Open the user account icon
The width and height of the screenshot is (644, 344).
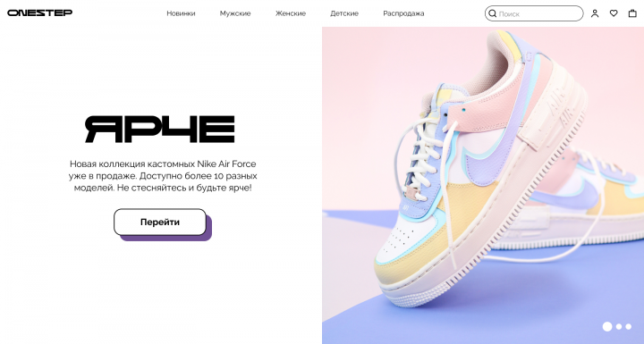[595, 13]
